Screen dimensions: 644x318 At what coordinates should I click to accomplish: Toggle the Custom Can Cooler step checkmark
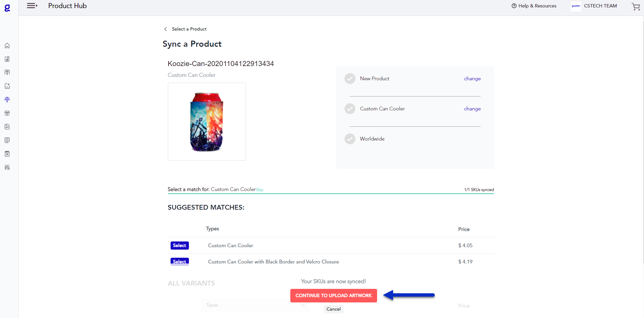(x=350, y=109)
